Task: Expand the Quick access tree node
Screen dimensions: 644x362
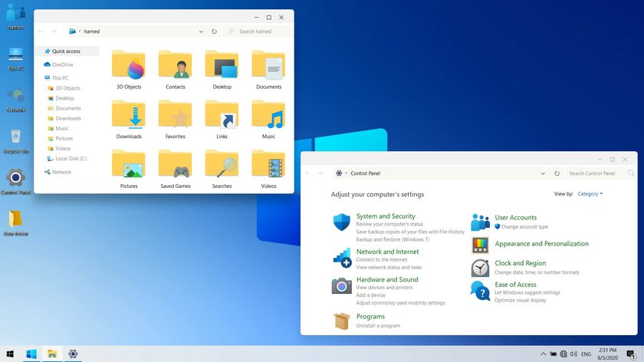Action: [x=40, y=51]
